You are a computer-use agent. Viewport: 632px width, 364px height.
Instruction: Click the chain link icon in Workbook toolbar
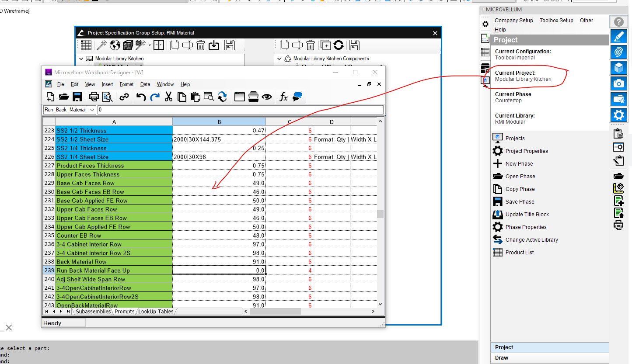124,97
